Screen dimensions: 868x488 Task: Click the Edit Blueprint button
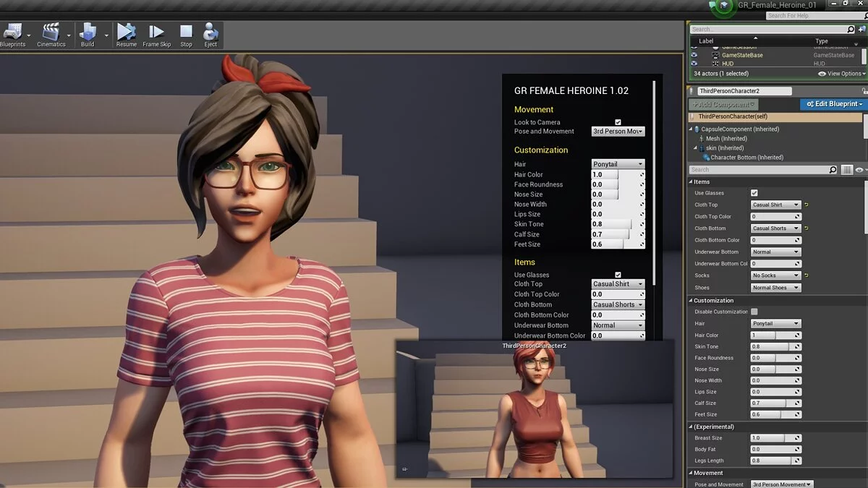click(x=833, y=105)
